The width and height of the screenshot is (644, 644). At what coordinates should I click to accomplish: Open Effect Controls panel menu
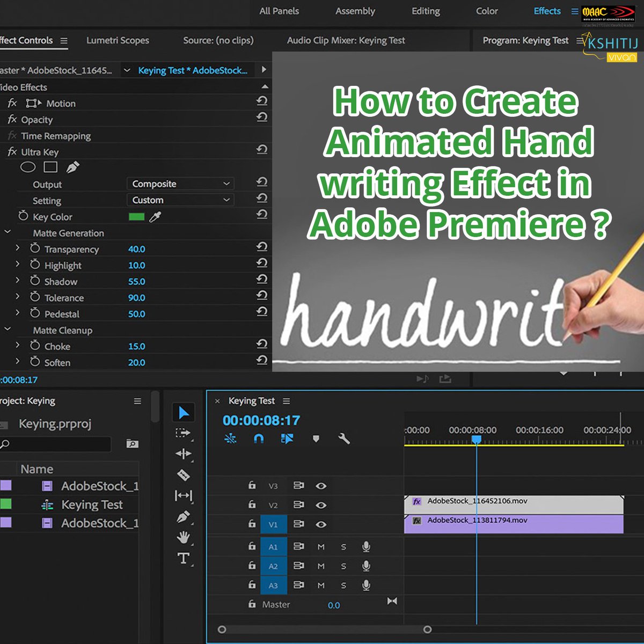tap(64, 41)
